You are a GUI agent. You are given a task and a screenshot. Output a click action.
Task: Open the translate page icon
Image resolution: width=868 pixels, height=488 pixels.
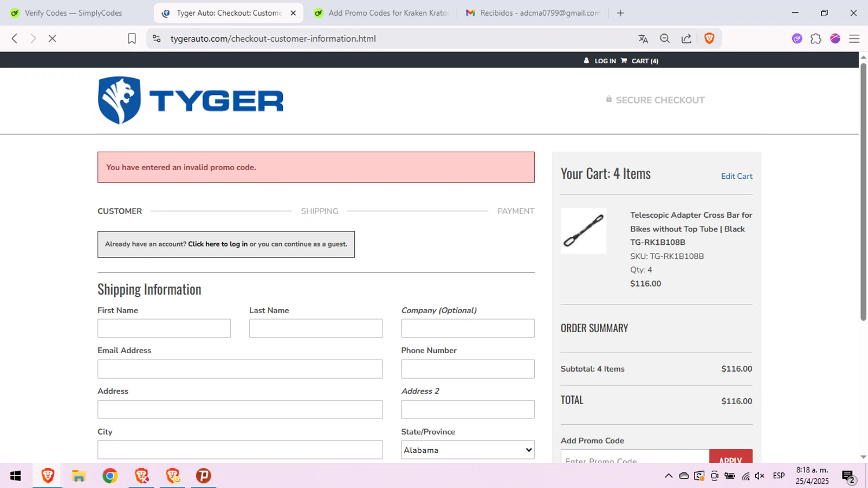[643, 39]
